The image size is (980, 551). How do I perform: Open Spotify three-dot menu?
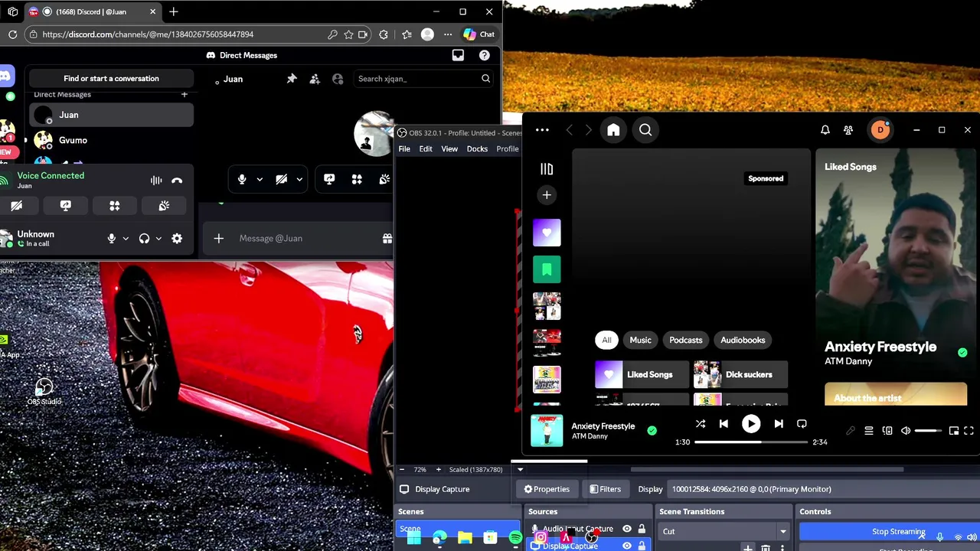[542, 130]
